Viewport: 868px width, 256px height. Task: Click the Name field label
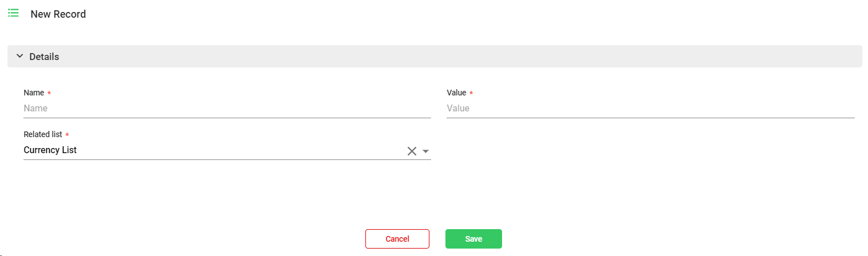[34, 93]
